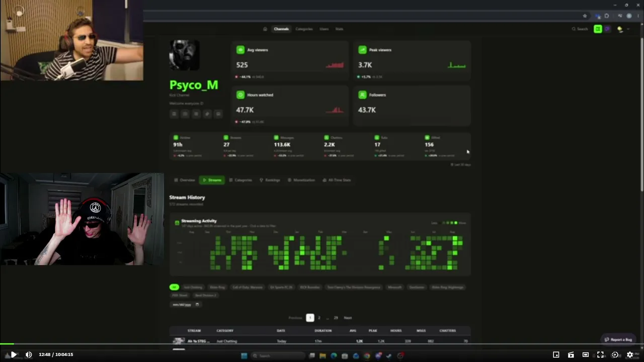The image size is (644, 362).
Task: Open the video settings gear icon
Action: (629, 354)
